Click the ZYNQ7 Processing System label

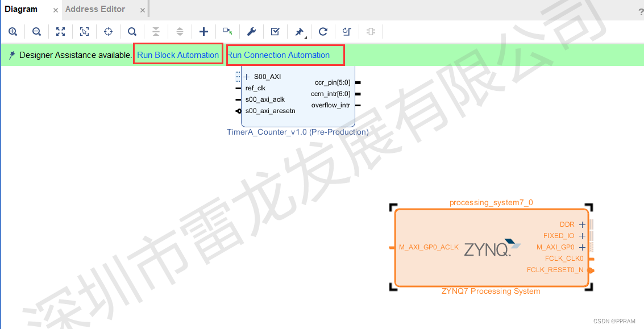491,291
